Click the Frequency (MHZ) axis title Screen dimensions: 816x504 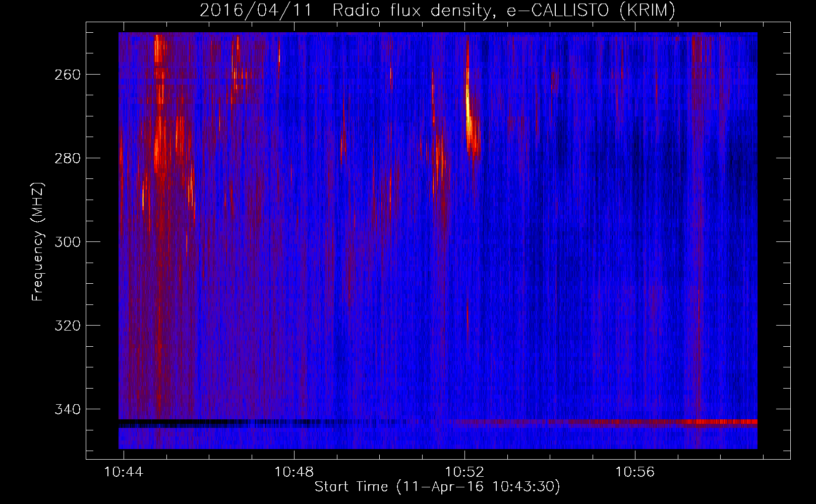click(38, 241)
